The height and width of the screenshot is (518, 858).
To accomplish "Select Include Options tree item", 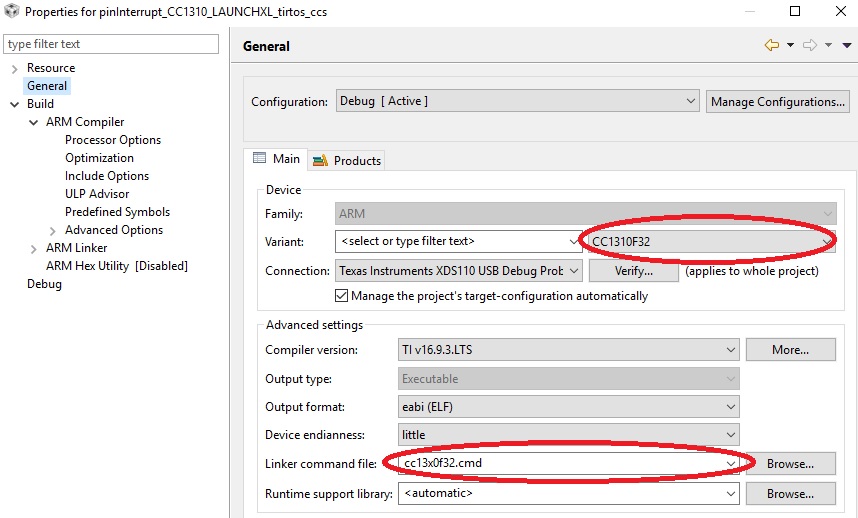I will [x=107, y=176].
